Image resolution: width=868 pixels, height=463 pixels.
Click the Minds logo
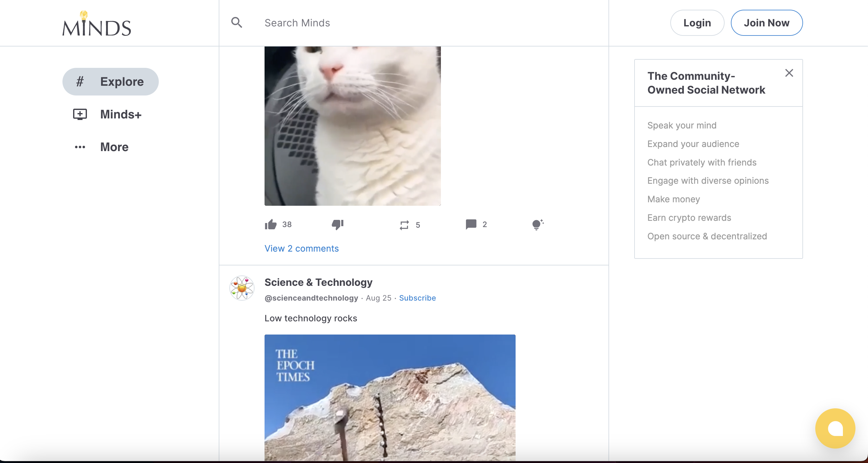click(97, 24)
